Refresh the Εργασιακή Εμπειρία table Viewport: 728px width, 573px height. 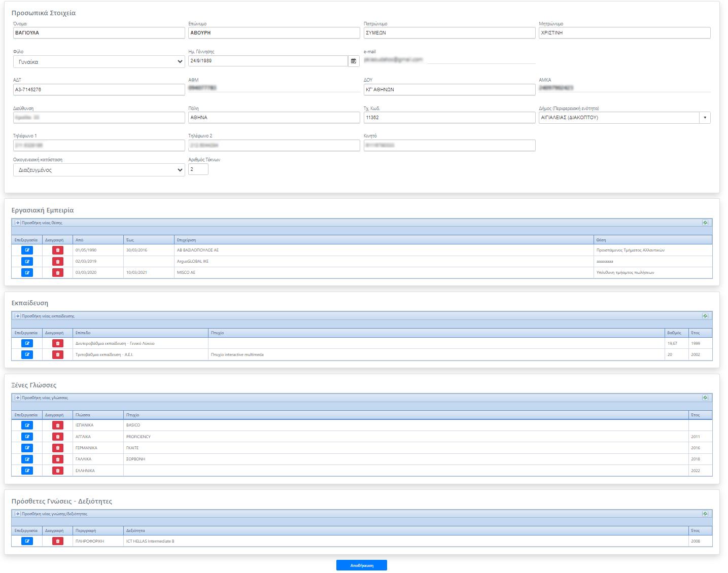point(705,223)
